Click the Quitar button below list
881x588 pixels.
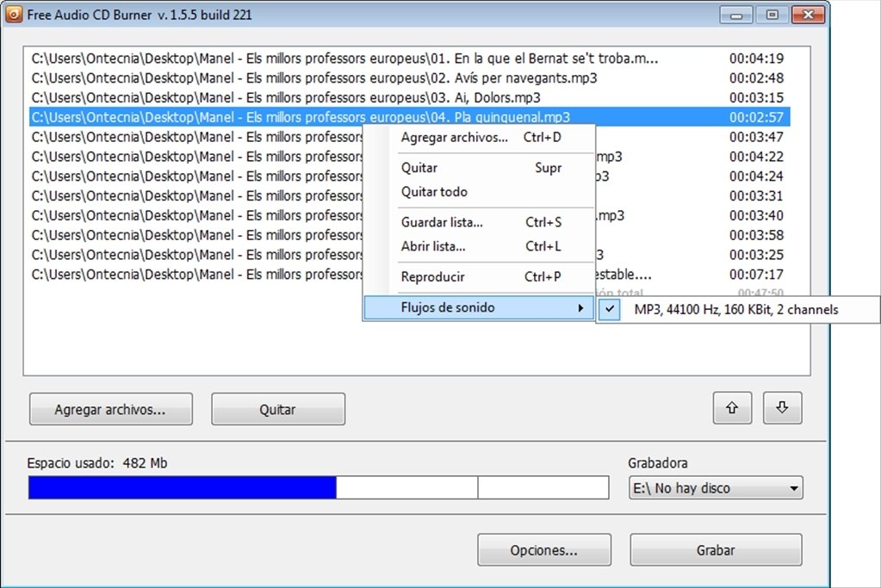[x=278, y=410]
